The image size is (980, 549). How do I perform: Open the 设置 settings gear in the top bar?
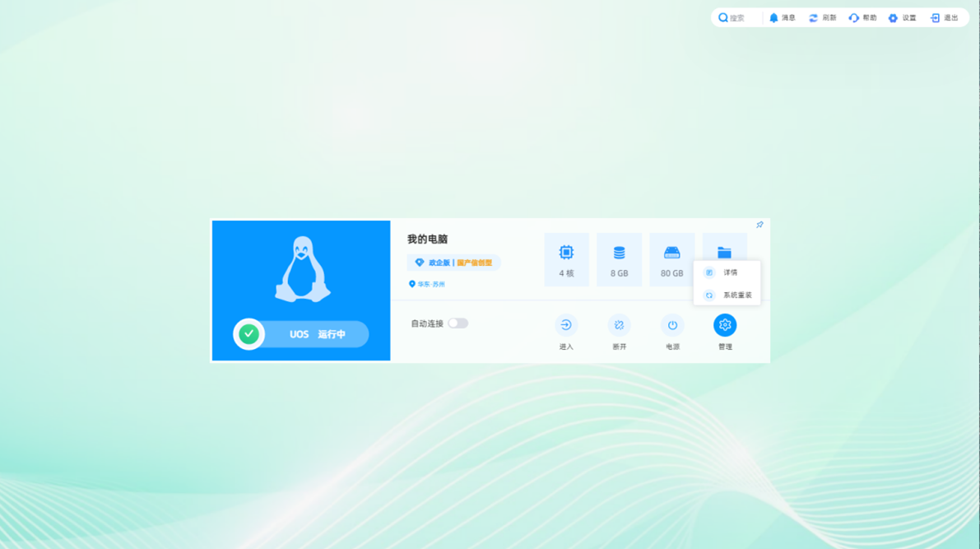tap(893, 18)
